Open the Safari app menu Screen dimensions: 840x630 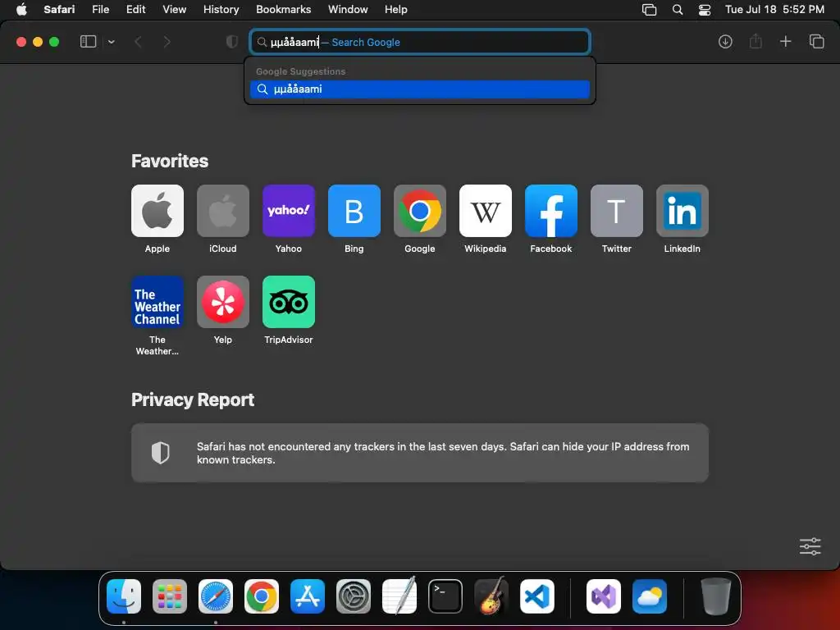(x=59, y=9)
